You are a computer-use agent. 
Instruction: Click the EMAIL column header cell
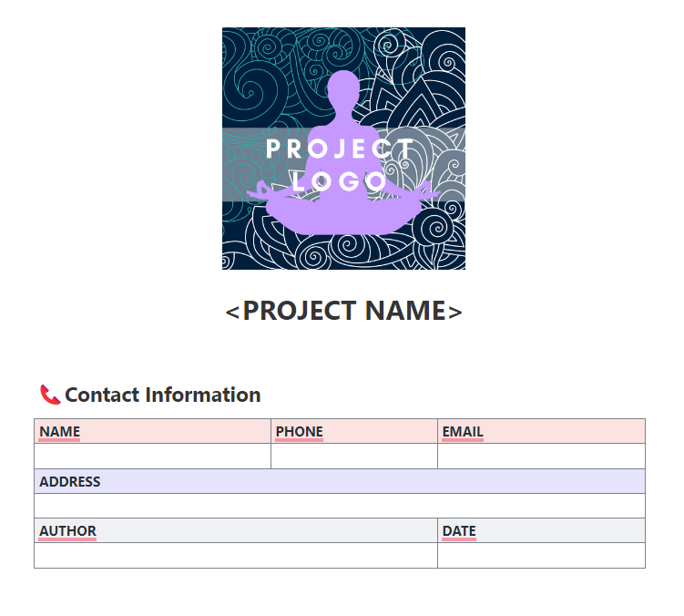pos(541,431)
